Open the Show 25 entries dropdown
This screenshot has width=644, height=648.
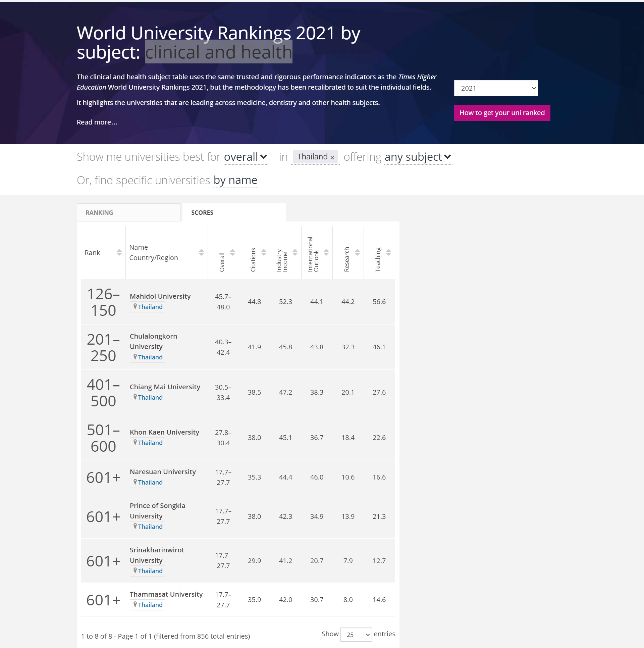click(356, 634)
